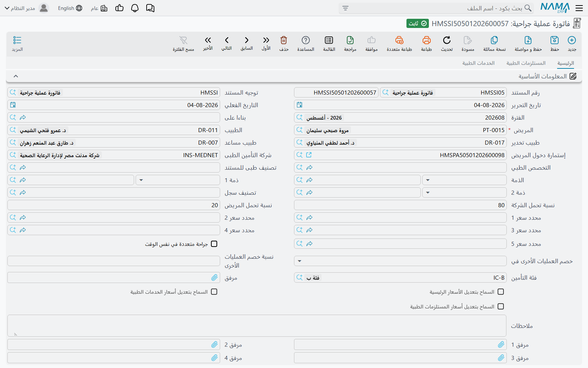The width and height of the screenshot is (588, 368).
Task: Open external link icon for إستمارة دخول المريض
Action: coord(309,155)
